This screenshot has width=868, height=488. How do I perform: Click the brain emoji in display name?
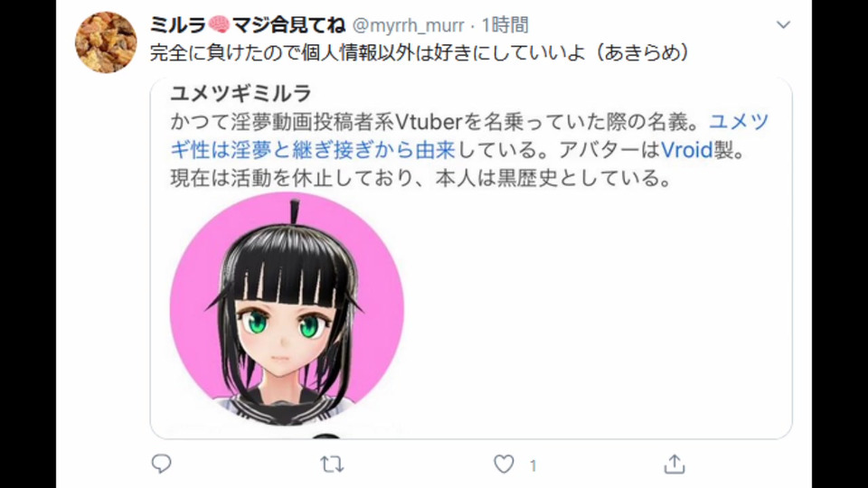tap(219, 25)
